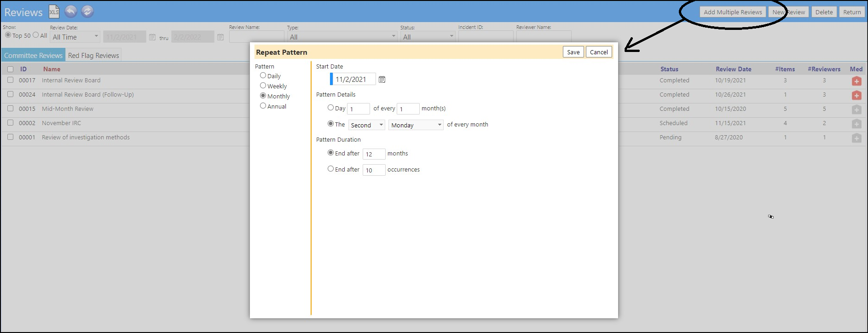The height and width of the screenshot is (333, 868).
Task: Open the Type filter dropdown
Action: coord(342,37)
